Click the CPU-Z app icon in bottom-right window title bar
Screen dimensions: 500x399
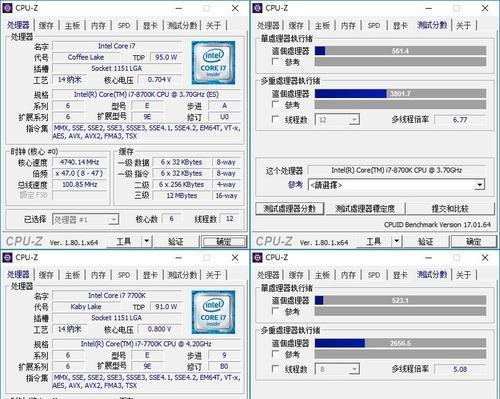[x=257, y=257]
